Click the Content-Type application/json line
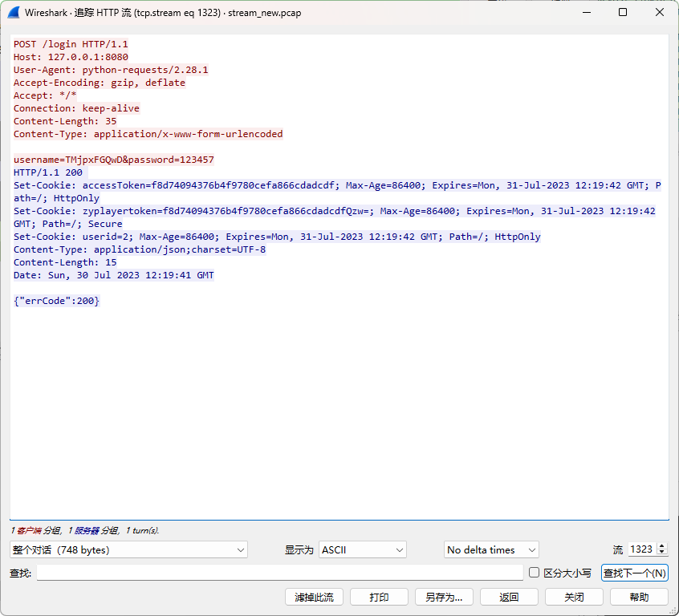Screen dimensions: 679x616 [140, 249]
